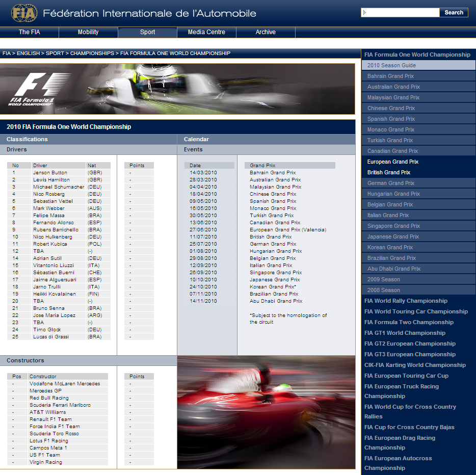Open FIA World Rally Championship link
This screenshot has height=475, width=476.
(406, 301)
